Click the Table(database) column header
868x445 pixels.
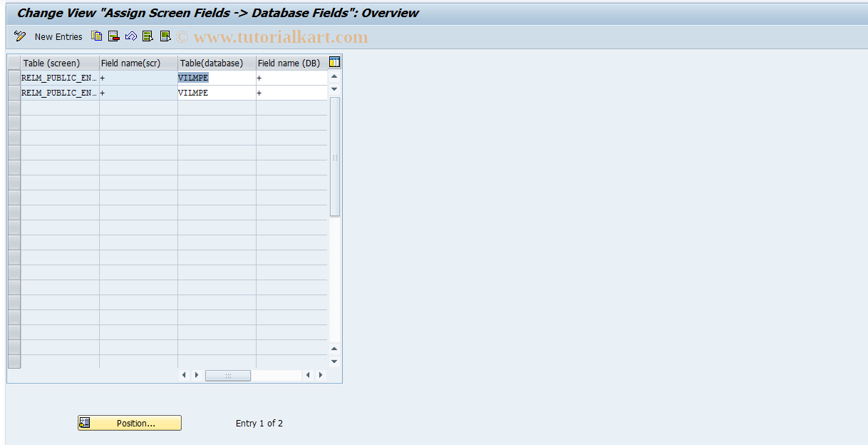click(x=217, y=63)
